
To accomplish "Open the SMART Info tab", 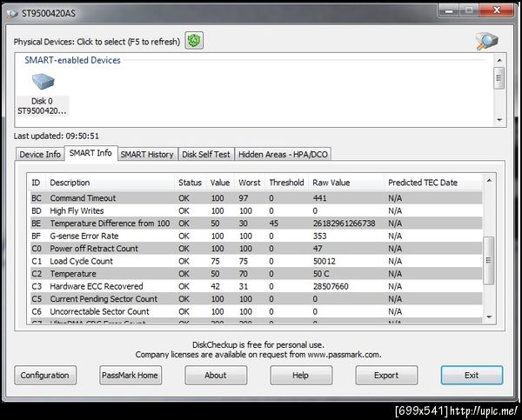I will [90, 153].
